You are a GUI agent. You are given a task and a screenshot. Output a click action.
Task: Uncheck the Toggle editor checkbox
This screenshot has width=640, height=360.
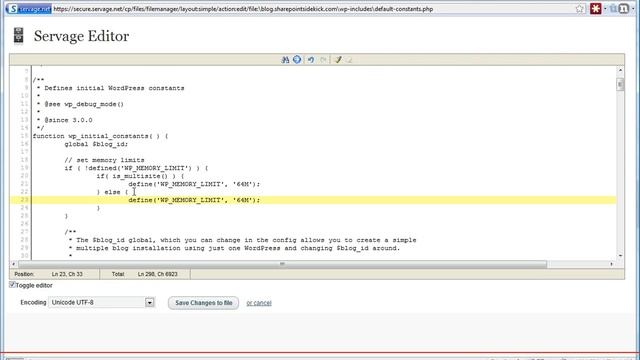tap(12, 285)
